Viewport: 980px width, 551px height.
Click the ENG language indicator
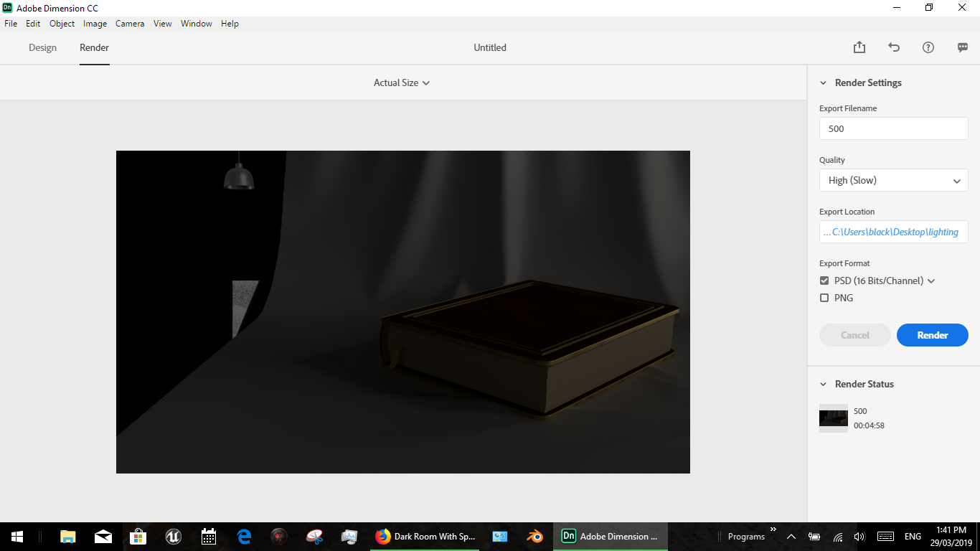coord(913,536)
